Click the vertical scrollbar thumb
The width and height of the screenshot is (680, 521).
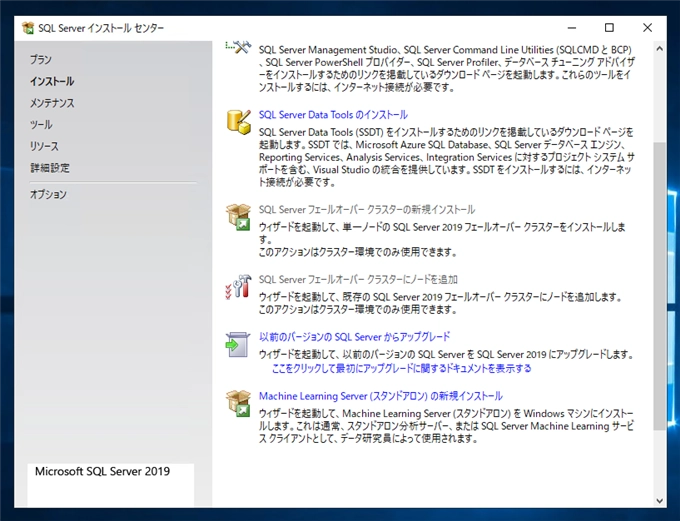pyautogui.click(x=660, y=285)
